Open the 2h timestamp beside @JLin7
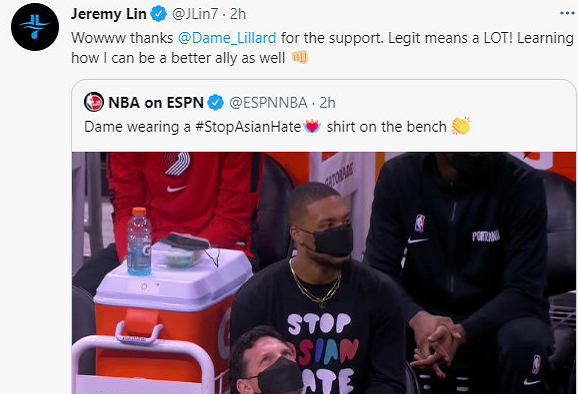This screenshot has width=578, height=394. coord(238,14)
